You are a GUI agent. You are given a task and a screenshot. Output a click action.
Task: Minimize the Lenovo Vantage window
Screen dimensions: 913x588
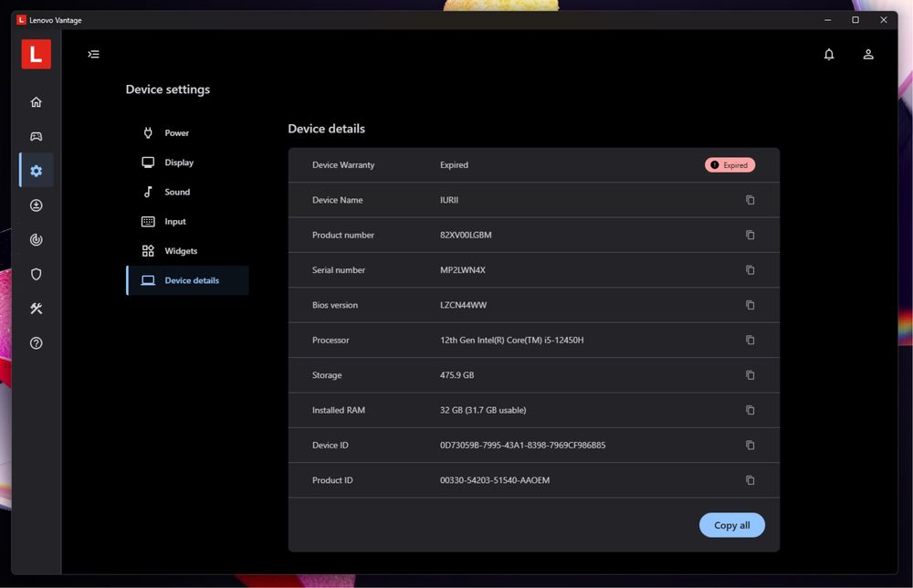(827, 20)
